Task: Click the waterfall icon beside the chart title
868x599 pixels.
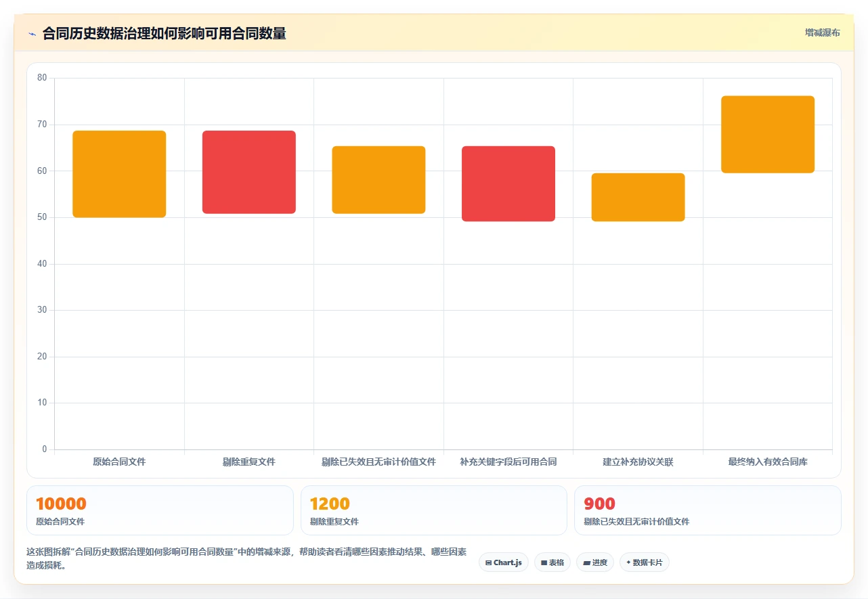Action: (x=32, y=34)
